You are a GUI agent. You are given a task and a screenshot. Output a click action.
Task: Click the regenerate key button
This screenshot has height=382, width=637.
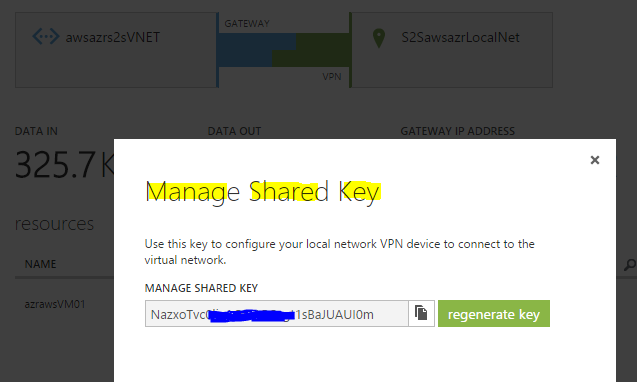coord(494,313)
